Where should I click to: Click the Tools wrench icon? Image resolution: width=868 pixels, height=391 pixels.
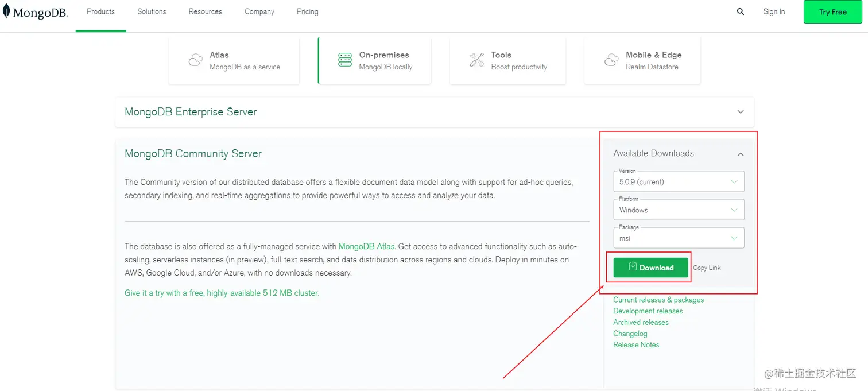(x=477, y=60)
